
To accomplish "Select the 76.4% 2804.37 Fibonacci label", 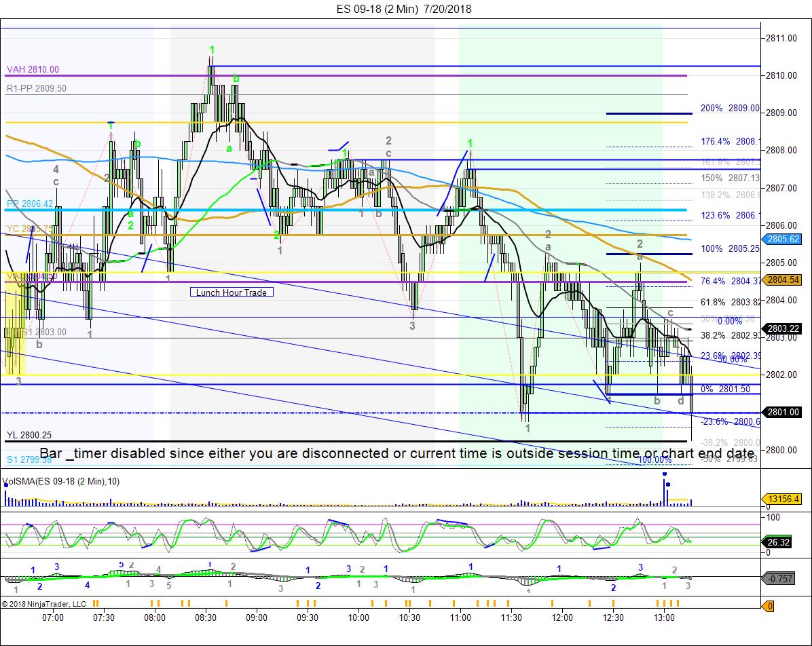I will click(x=730, y=281).
